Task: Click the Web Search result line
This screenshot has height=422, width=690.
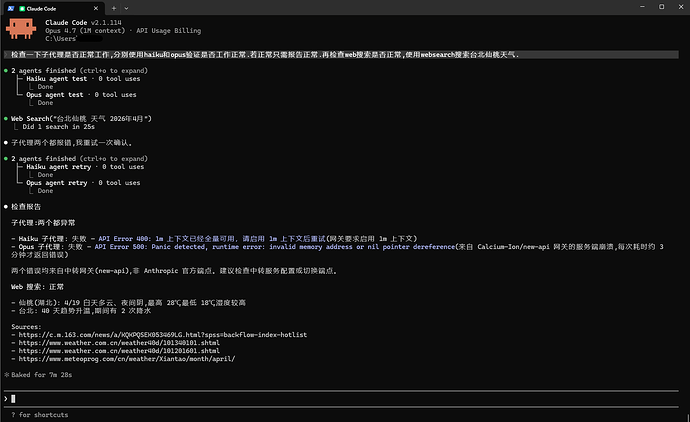Action: [81, 118]
